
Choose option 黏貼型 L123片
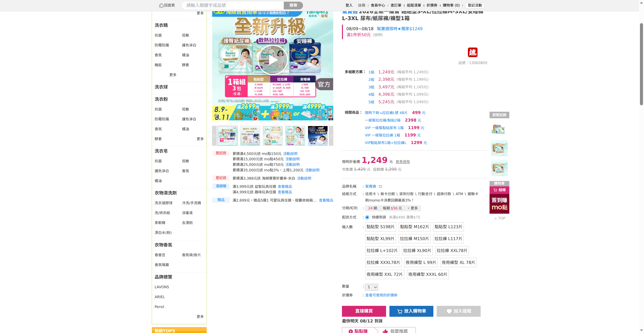[448, 227]
